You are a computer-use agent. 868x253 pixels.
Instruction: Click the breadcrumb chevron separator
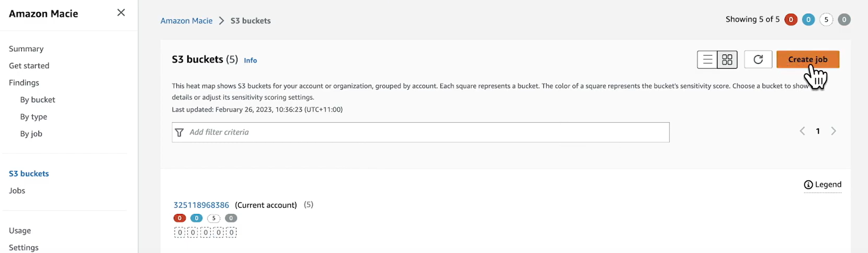[x=221, y=20]
